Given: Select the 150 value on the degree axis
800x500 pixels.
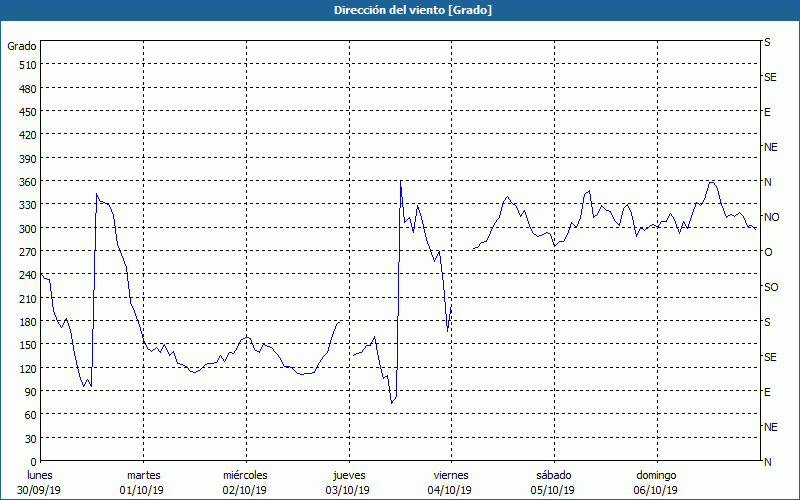Looking at the screenshot, I should pos(28,345).
